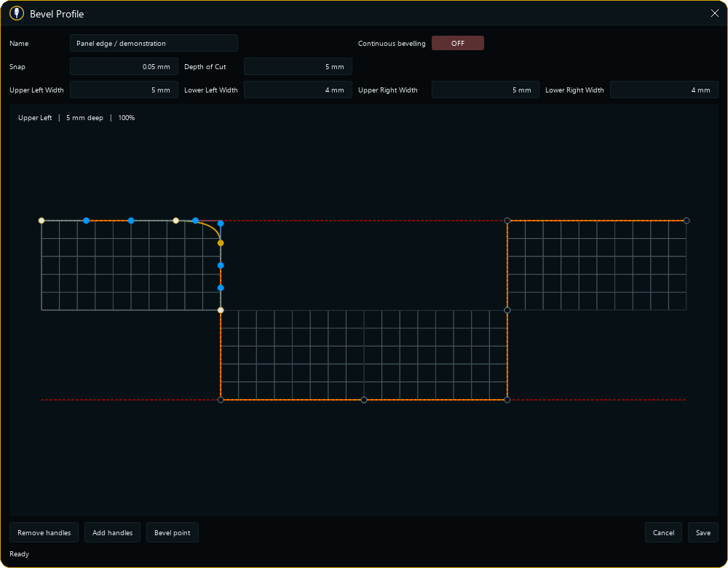Screen dimensions: 728x568
Task: Select the gray handle at right block's top-left corner
Action: click(507, 221)
